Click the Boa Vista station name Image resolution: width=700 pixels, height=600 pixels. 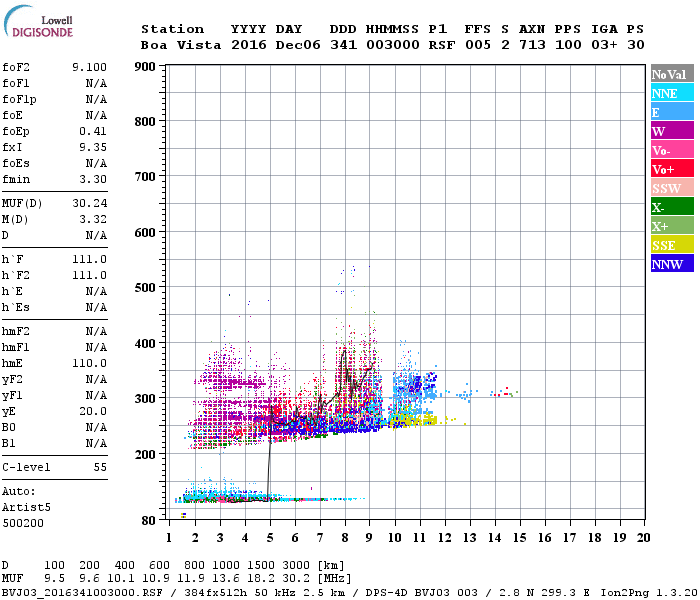(x=181, y=45)
